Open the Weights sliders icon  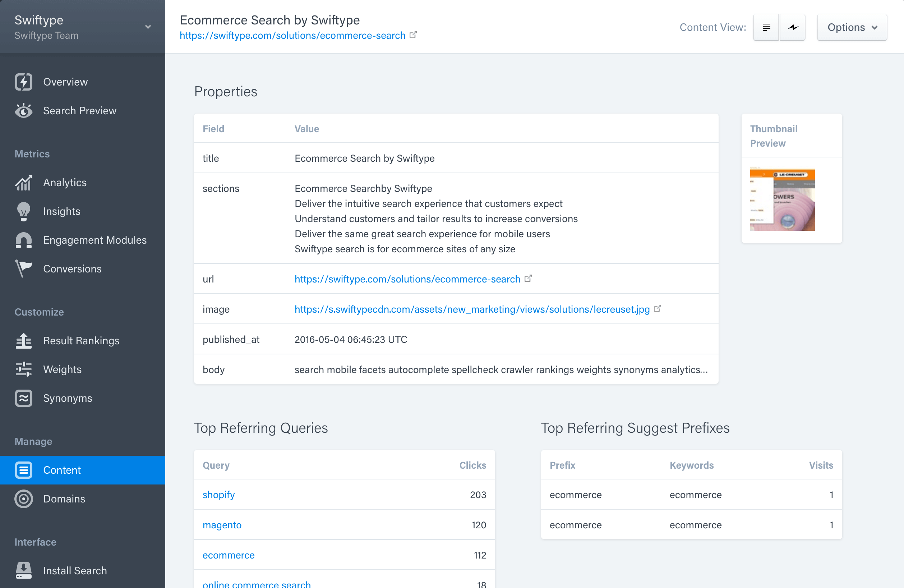(24, 369)
